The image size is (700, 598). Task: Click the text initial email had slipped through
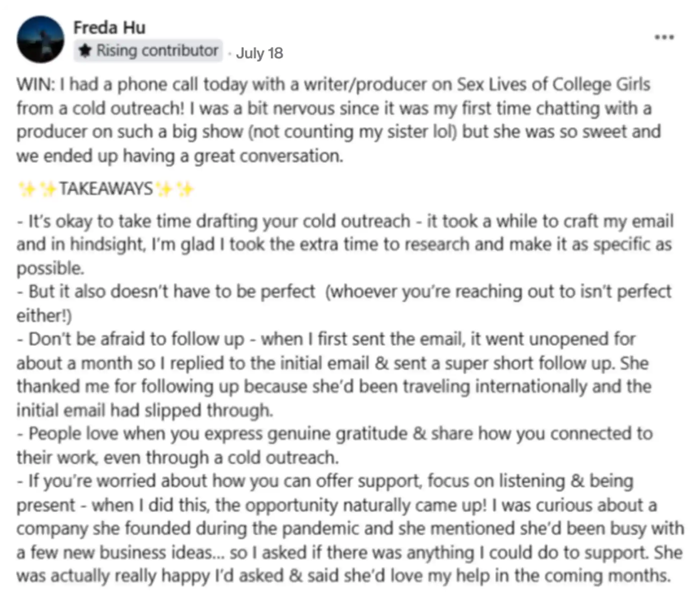pos(145,410)
